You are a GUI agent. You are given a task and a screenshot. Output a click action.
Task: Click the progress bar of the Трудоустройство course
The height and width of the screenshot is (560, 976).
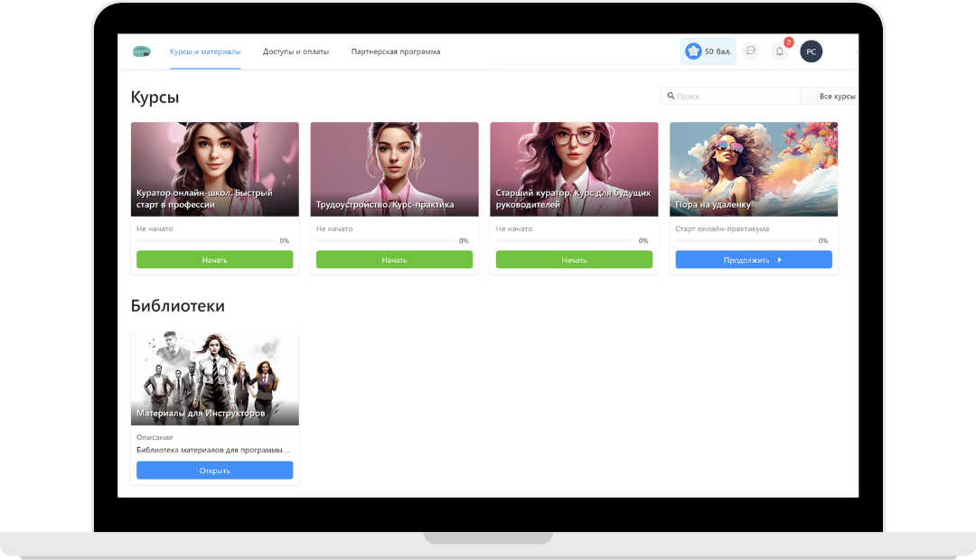[385, 241]
